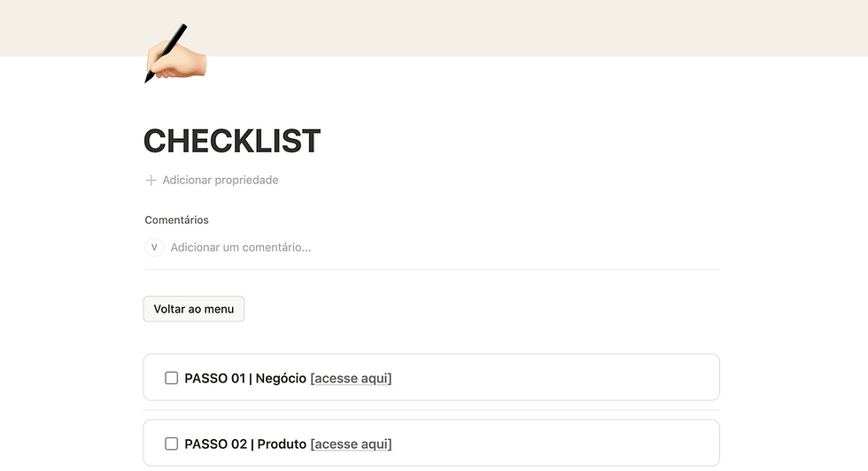Viewport: 868px width, 471px height.
Task: Click the CHECKLIST page title
Action: [x=232, y=141]
